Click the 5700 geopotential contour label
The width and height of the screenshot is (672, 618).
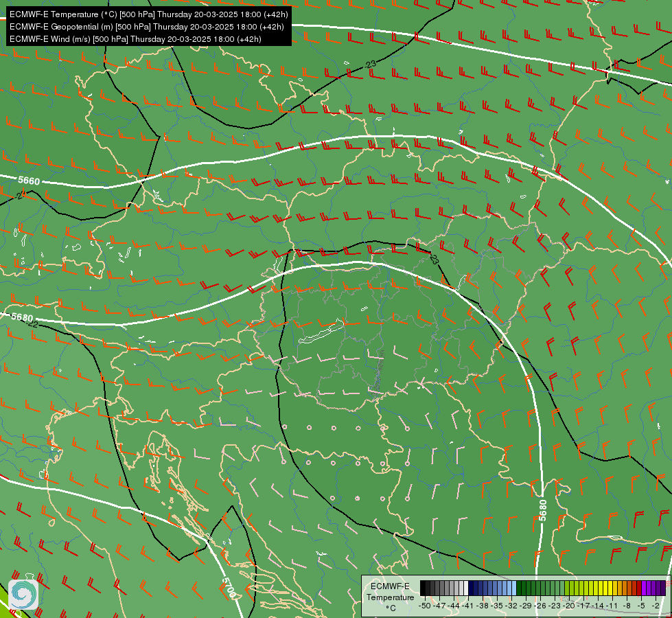[x=229, y=588]
